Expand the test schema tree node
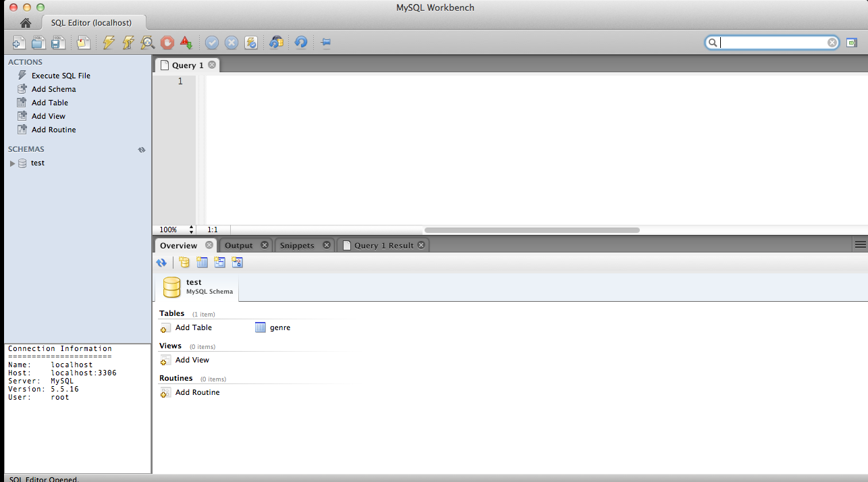The height and width of the screenshot is (482, 868). 12,163
